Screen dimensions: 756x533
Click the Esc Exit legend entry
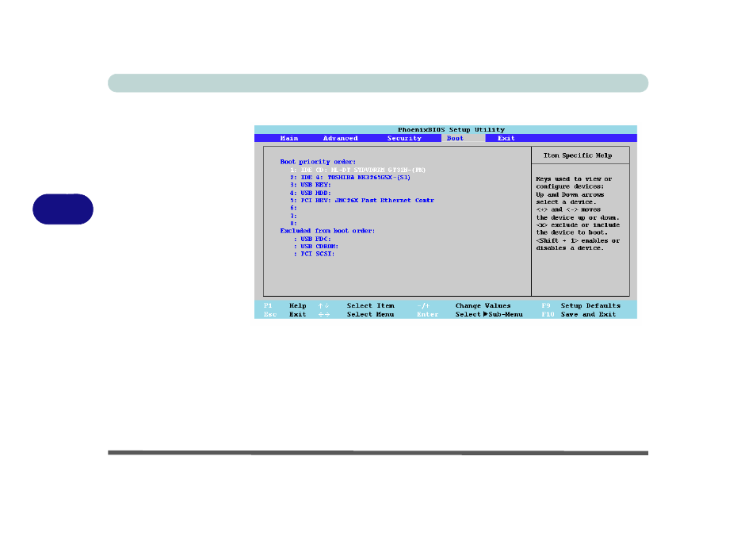pyautogui.click(x=285, y=315)
